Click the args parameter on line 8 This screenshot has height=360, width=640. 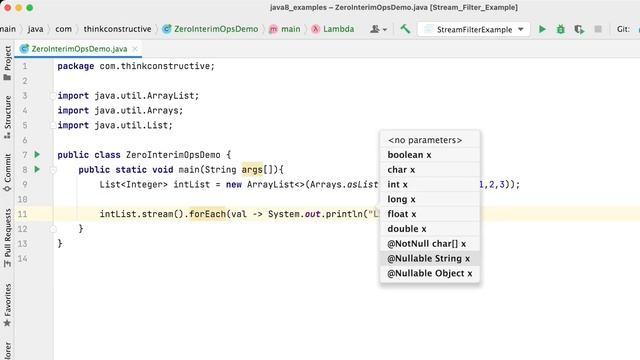click(252, 169)
